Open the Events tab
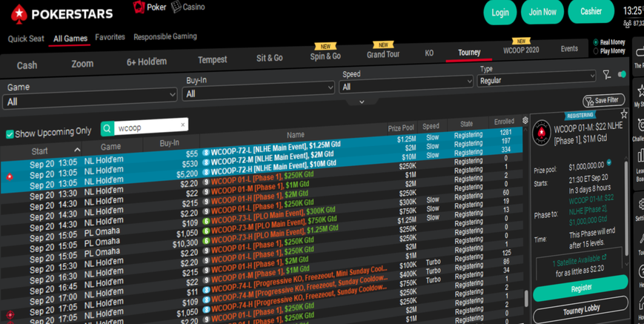 569,49
